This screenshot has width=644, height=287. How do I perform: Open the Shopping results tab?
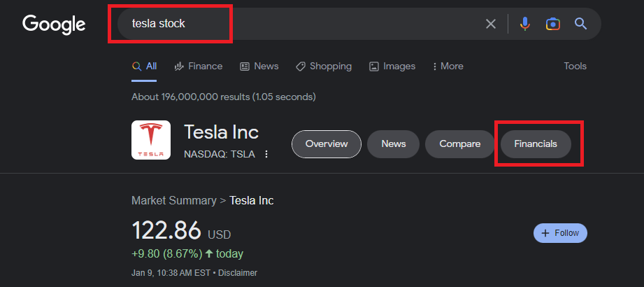324,66
